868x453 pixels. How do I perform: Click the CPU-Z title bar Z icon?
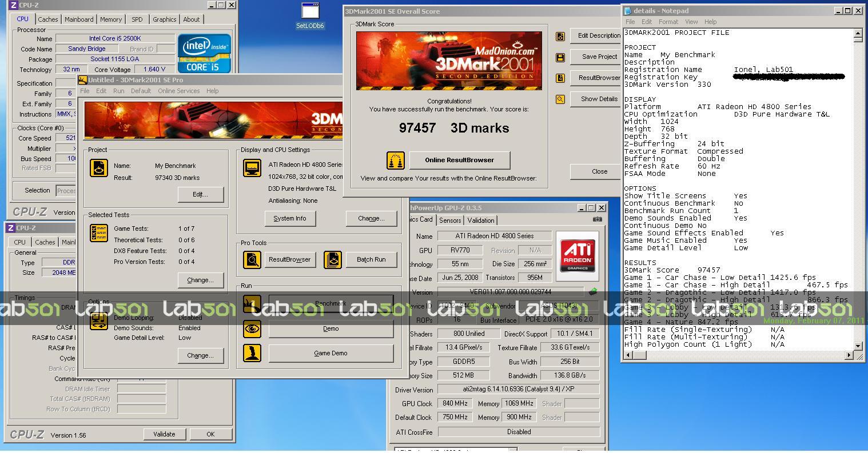[13, 5]
